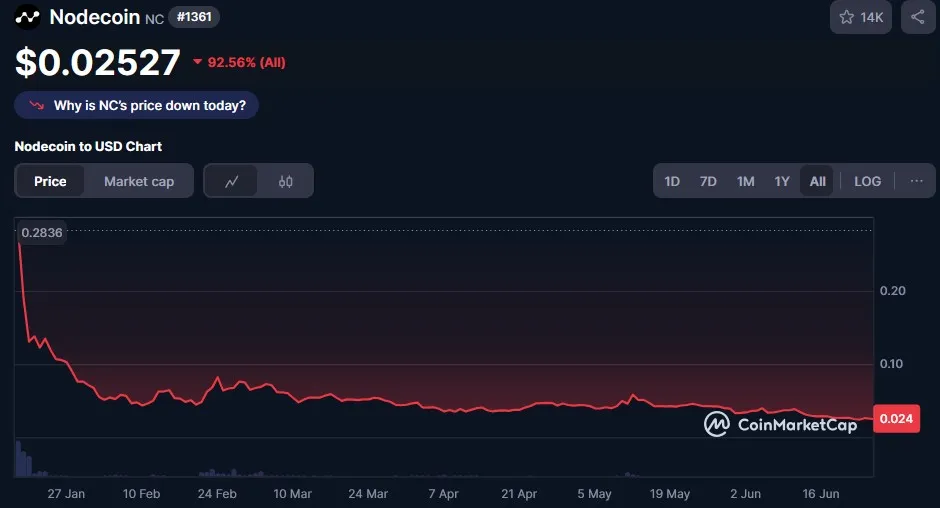Switch to candlestick chart icon
The image size is (940, 508).
click(x=285, y=181)
